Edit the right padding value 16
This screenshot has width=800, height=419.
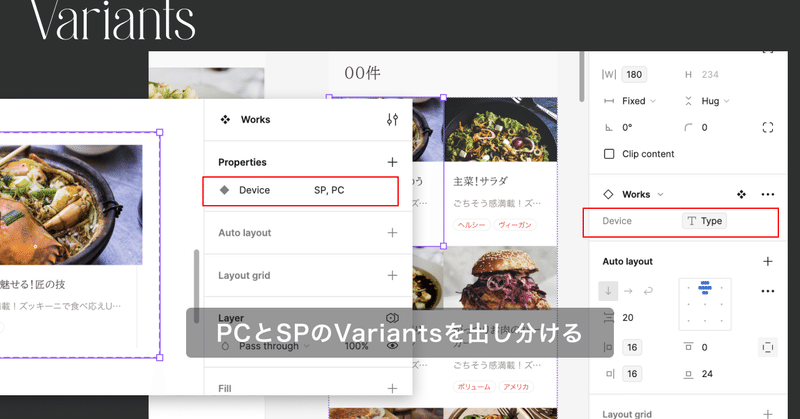pos(632,374)
